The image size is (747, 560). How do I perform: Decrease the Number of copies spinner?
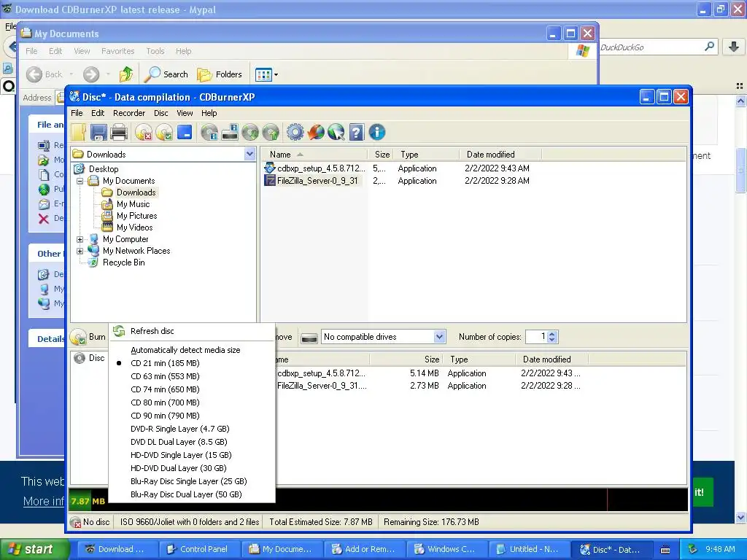551,340
